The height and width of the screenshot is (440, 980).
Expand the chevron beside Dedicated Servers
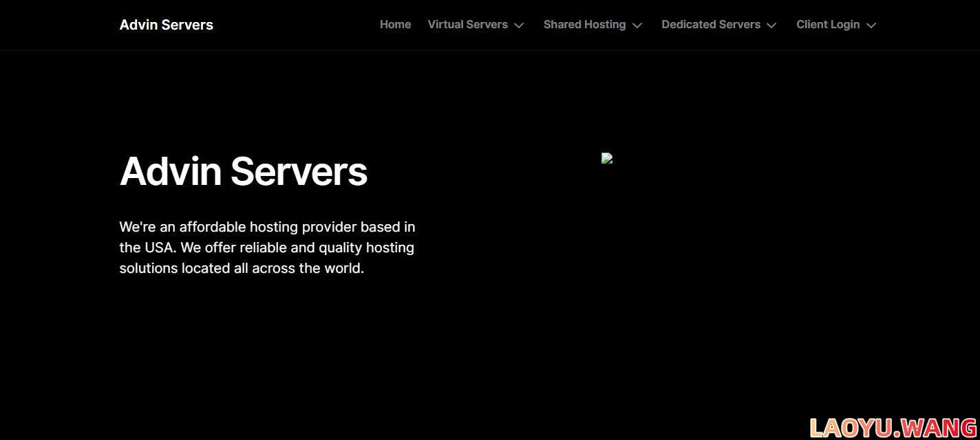point(771,25)
